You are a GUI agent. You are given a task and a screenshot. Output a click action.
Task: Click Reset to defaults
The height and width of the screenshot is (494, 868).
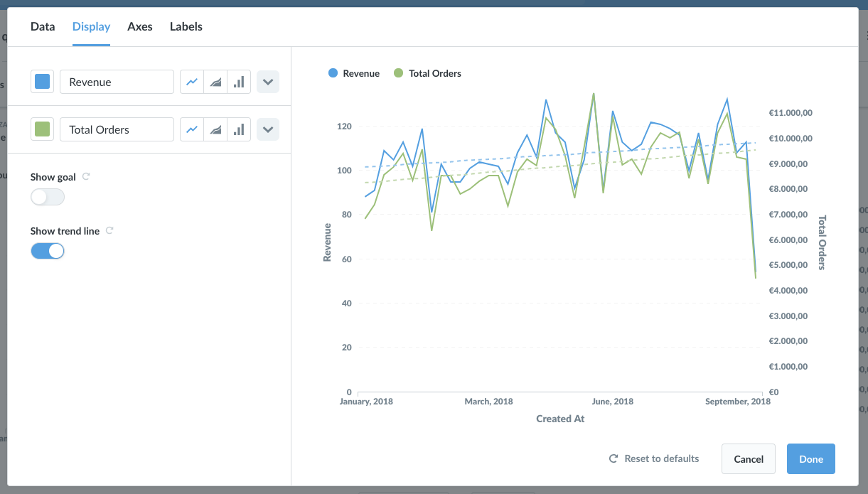point(654,458)
